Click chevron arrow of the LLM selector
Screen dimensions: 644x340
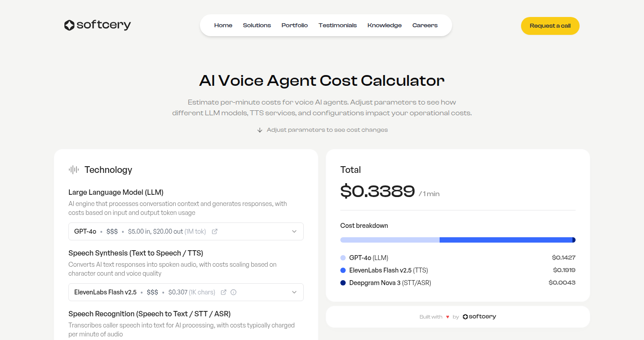294,231
